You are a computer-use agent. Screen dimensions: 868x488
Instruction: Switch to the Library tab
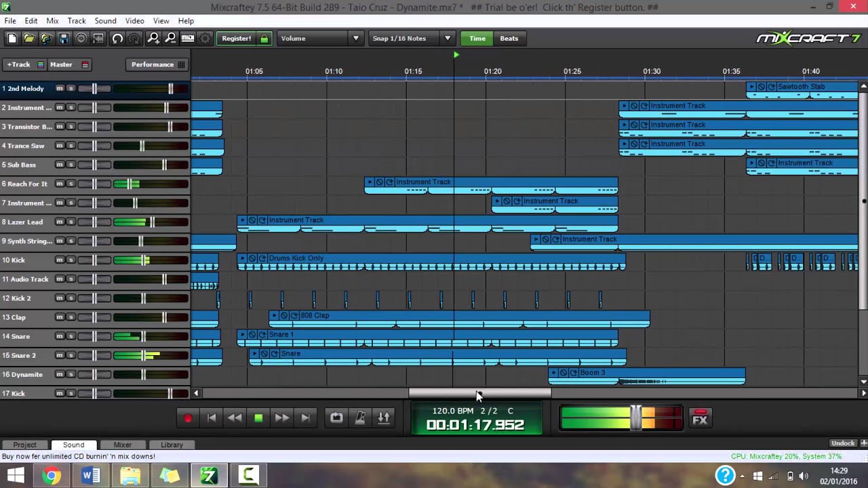[x=172, y=445]
